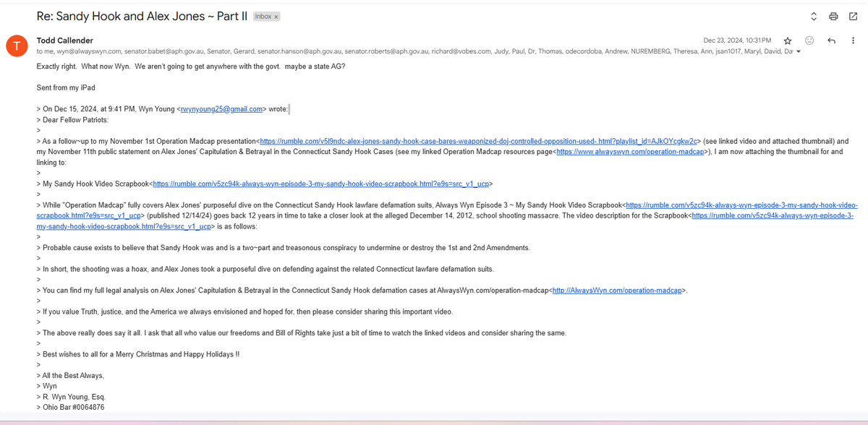Click the sender name Todd Callender
This screenshot has width=868, height=425.
pos(64,40)
